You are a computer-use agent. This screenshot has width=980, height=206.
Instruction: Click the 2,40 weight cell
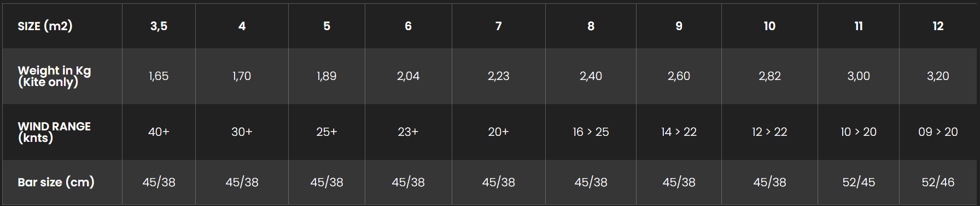click(591, 76)
